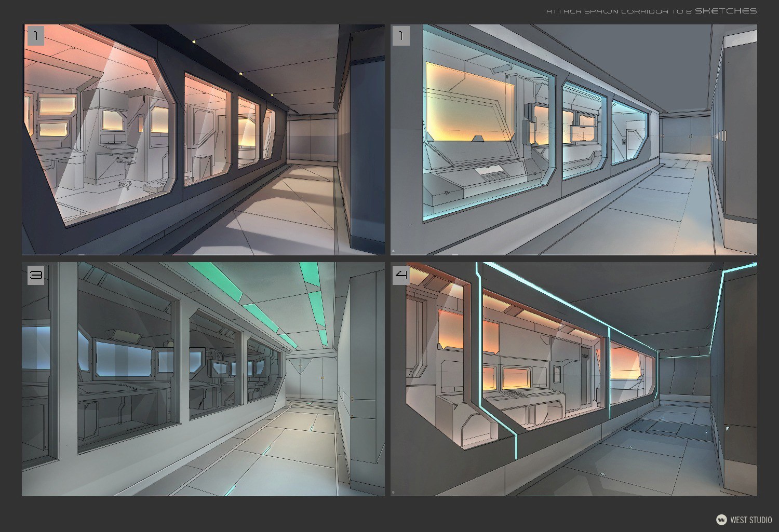Click the number 4 badge on the sketch
This screenshot has width=779, height=532.
pos(401,275)
